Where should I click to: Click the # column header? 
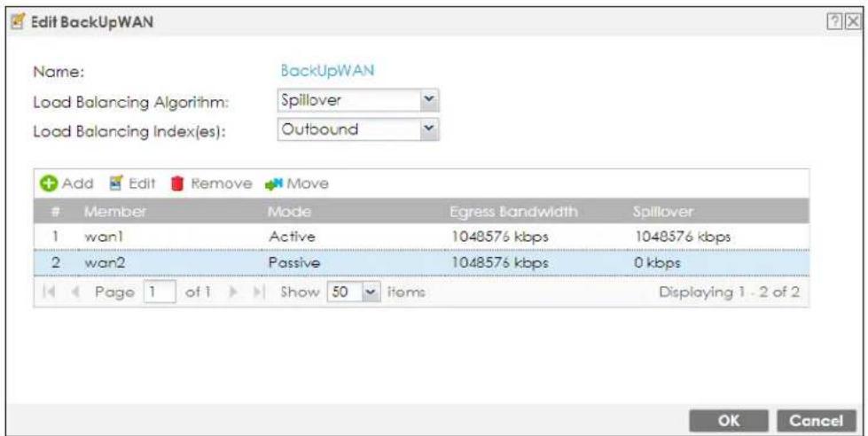coord(57,212)
